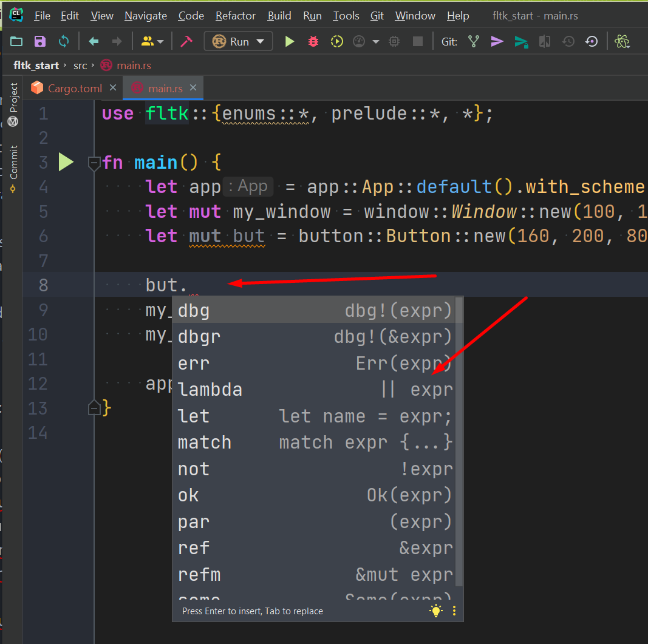Navigate back using the left arrow icon

(x=92, y=41)
